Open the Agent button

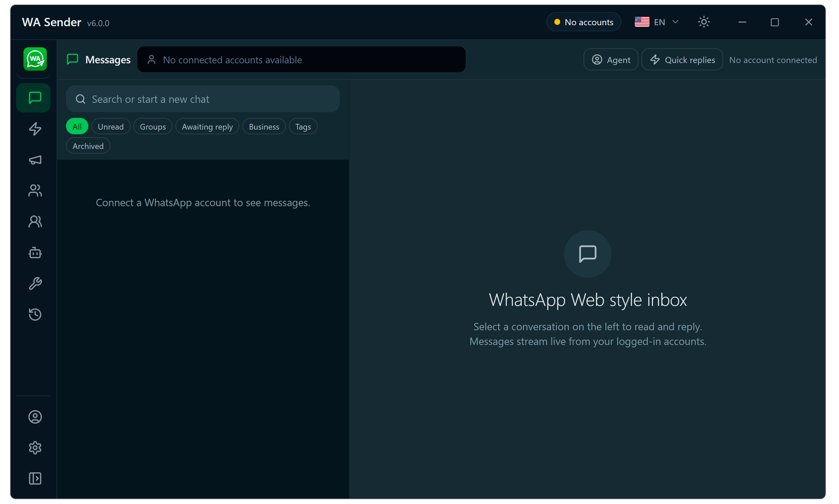tap(611, 60)
